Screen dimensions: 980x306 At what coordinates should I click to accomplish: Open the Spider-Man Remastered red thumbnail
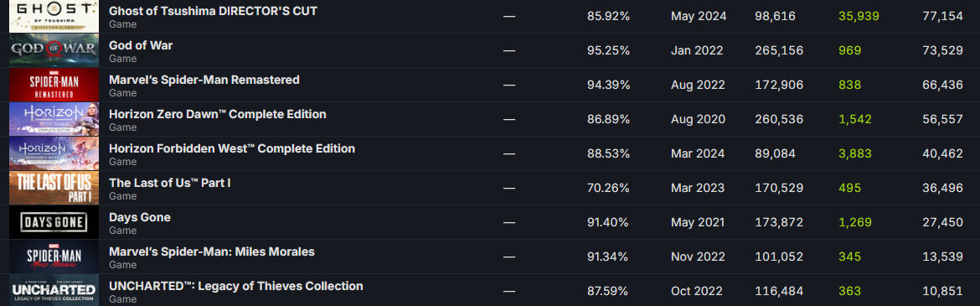pyautogui.click(x=54, y=85)
